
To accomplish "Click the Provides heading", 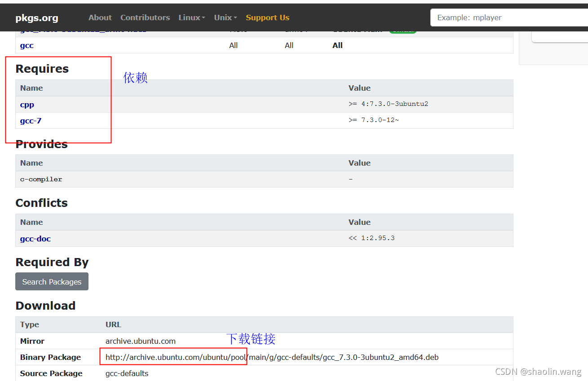I will pos(42,144).
